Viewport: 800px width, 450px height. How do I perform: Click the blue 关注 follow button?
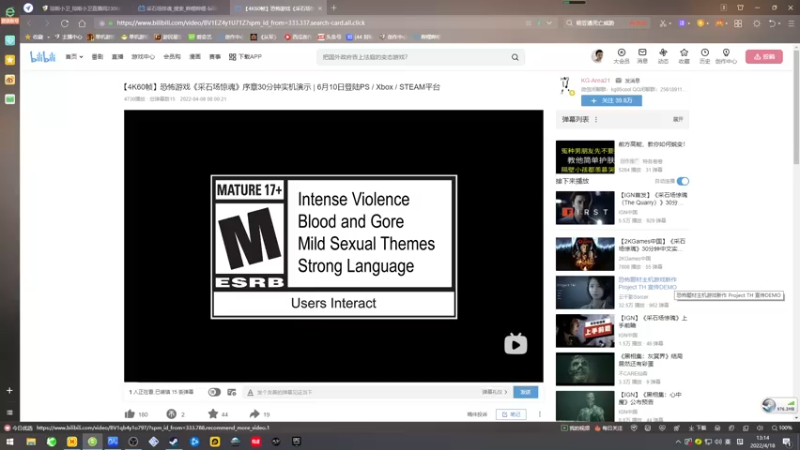[x=611, y=101]
